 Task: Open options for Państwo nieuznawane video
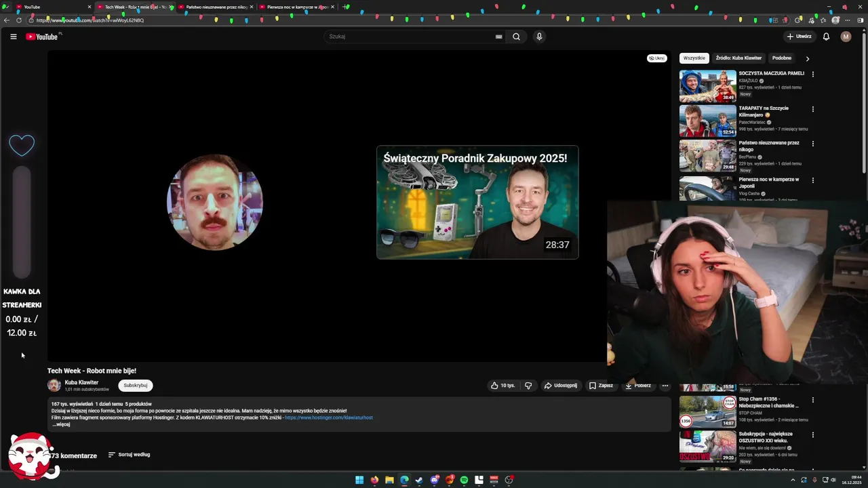(x=812, y=144)
